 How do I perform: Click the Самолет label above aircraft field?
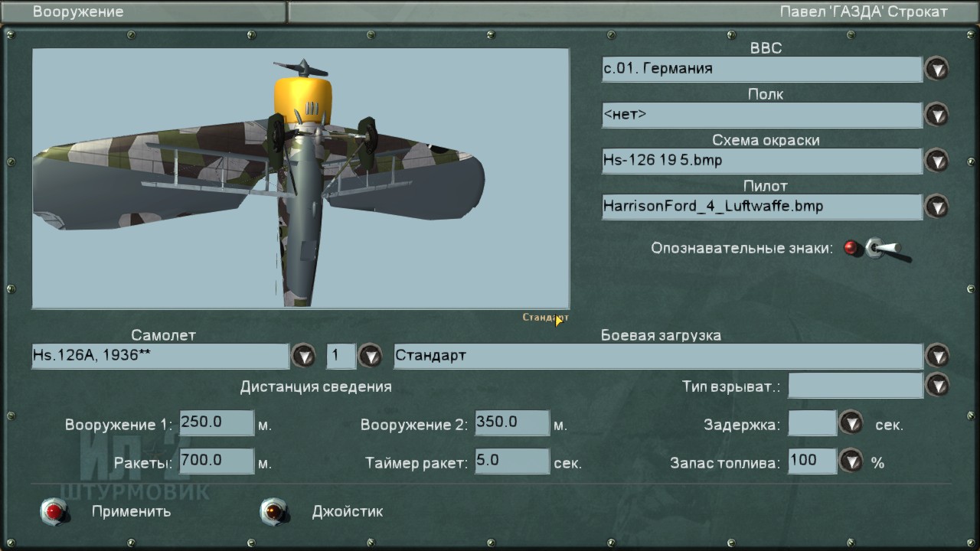(164, 335)
